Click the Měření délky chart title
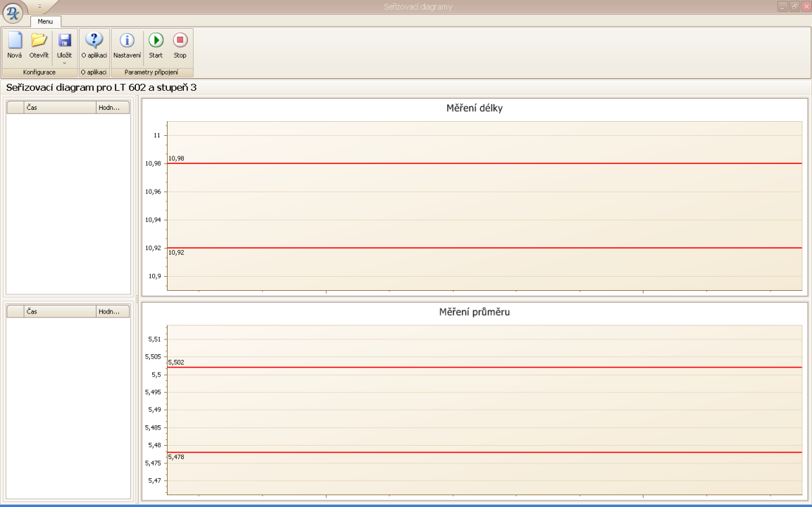The image size is (812, 507). [475, 108]
